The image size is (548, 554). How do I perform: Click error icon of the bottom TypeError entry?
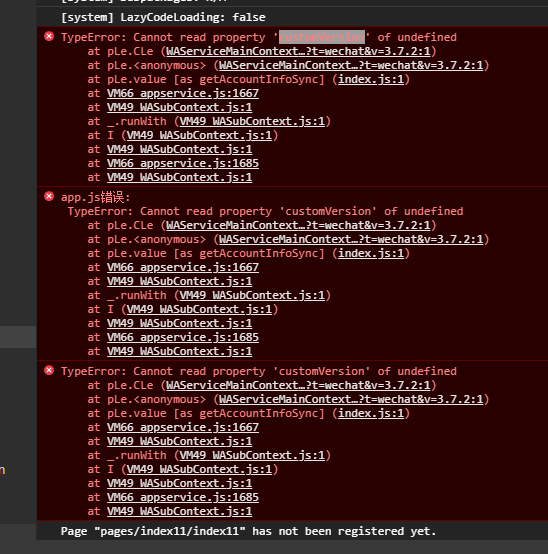pos(49,370)
